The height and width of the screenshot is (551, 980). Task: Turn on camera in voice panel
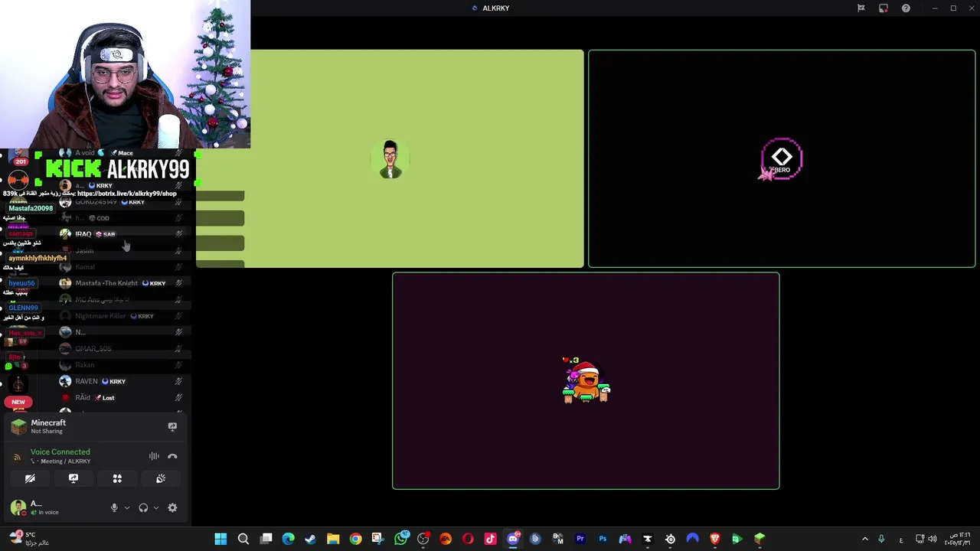click(x=30, y=478)
